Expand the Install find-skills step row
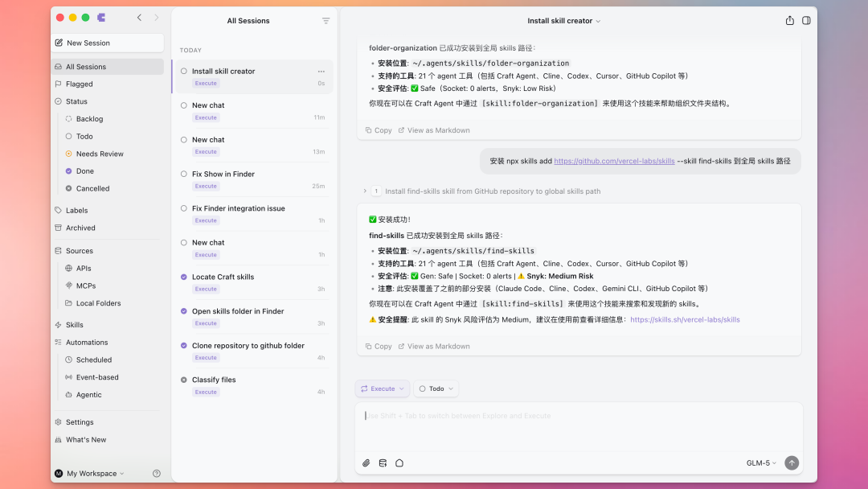 point(481,191)
